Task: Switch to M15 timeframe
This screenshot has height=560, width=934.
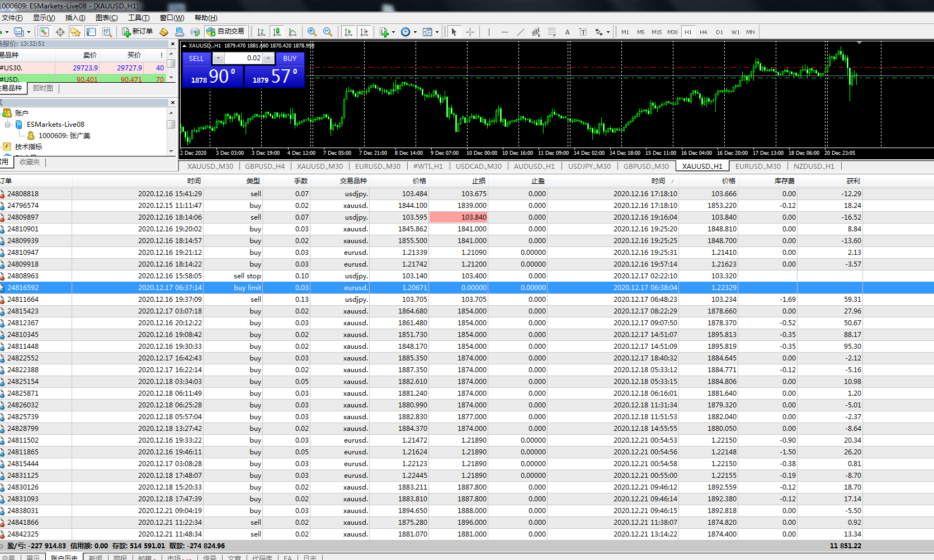Action: pyautogui.click(x=657, y=32)
